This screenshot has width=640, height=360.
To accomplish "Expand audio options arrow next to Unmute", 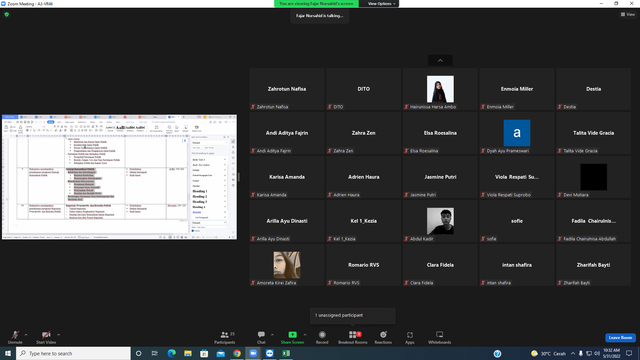I will (x=26, y=335).
